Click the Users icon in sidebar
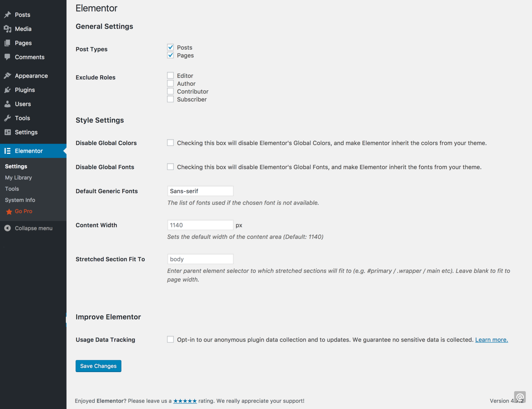This screenshot has height=409, width=532. 8,104
